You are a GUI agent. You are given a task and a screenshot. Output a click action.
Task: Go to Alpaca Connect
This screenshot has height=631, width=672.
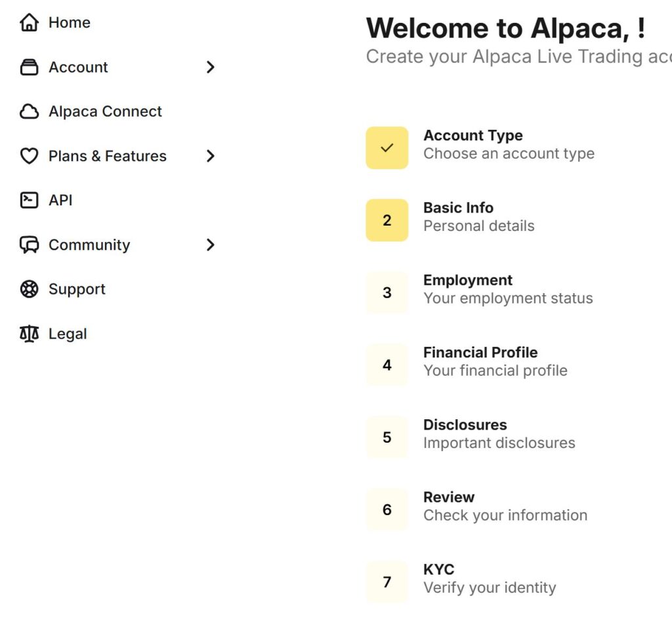click(x=105, y=112)
